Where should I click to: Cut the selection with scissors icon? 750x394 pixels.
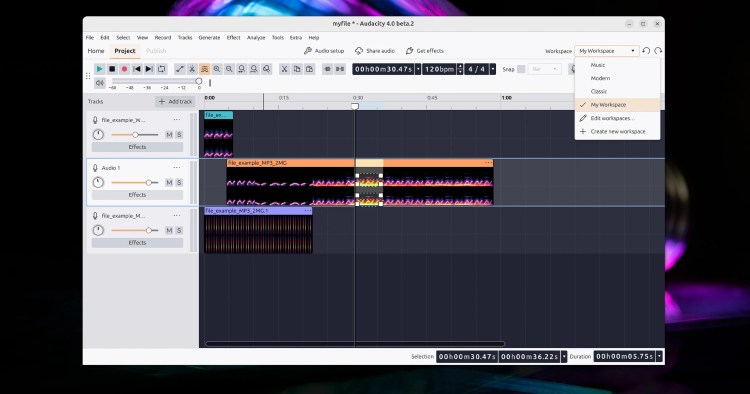coord(284,69)
